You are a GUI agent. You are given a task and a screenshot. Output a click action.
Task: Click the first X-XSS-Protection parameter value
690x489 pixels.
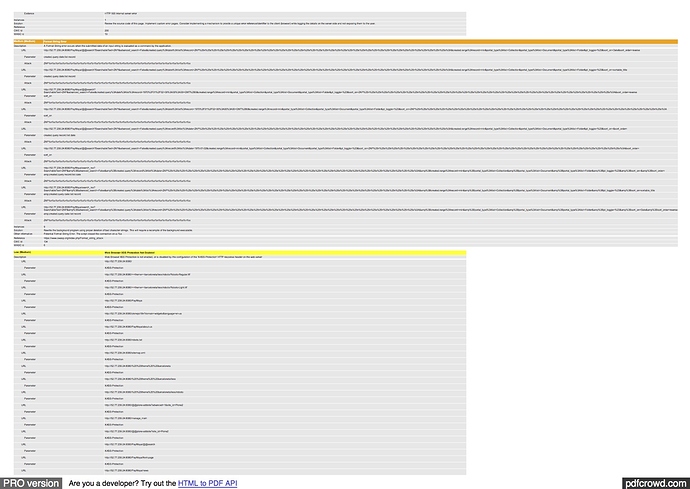click(x=114, y=268)
